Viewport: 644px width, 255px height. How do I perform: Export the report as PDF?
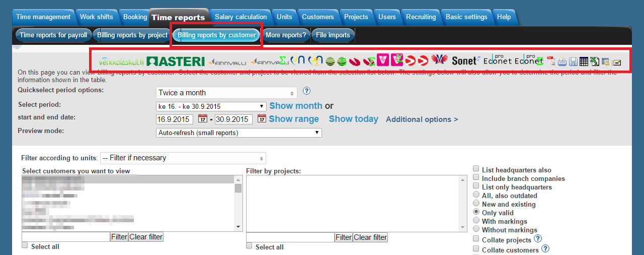(551, 61)
